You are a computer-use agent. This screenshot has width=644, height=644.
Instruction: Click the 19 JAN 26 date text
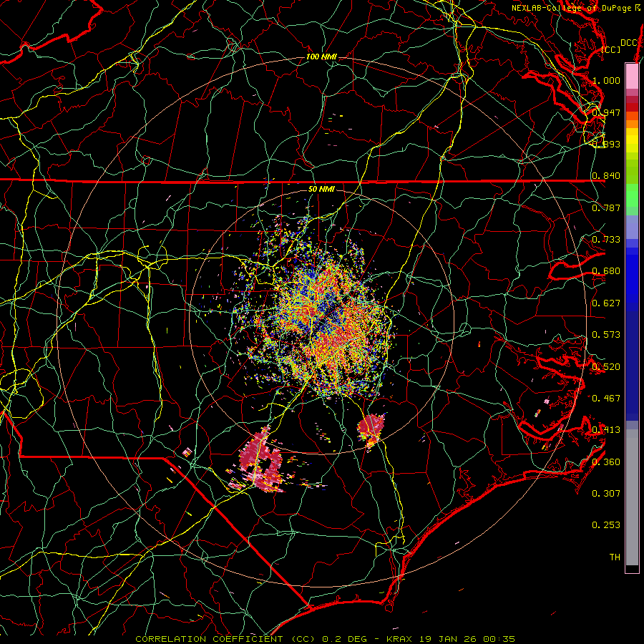pos(449,639)
